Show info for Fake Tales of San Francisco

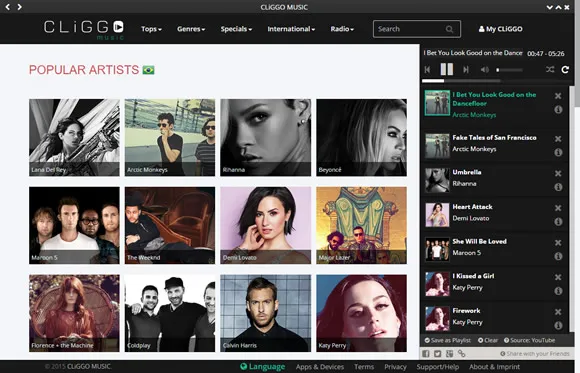pos(558,152)
